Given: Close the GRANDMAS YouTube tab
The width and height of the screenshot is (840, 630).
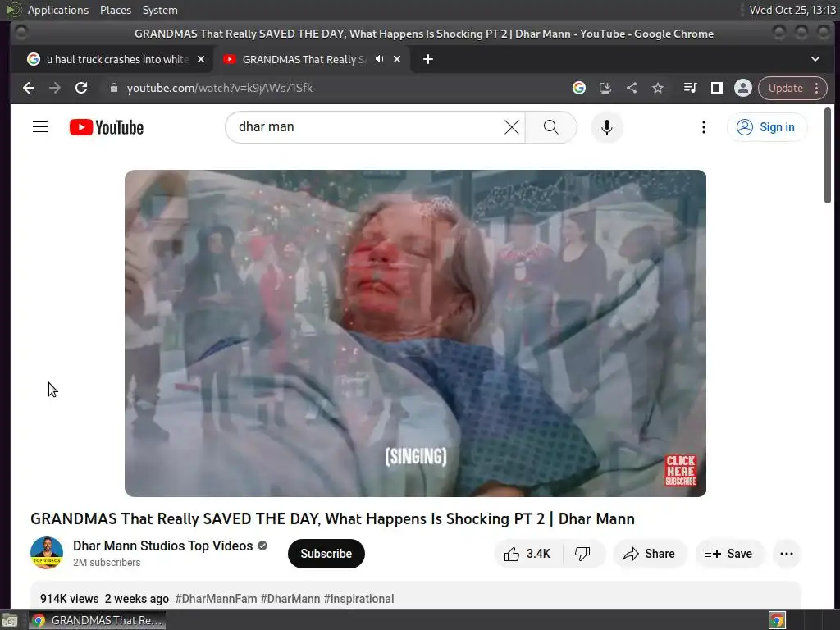Looking at the screenshot, I should click(x=397, y=59).
